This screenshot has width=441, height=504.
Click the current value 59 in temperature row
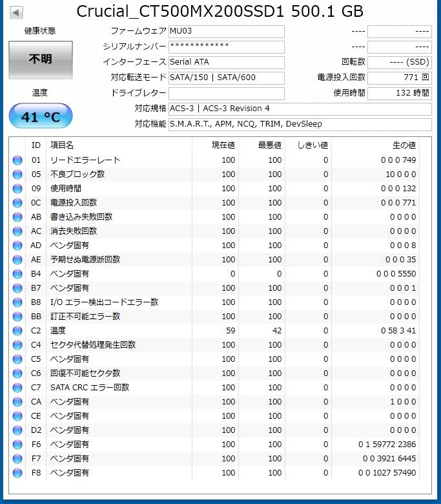231,331
